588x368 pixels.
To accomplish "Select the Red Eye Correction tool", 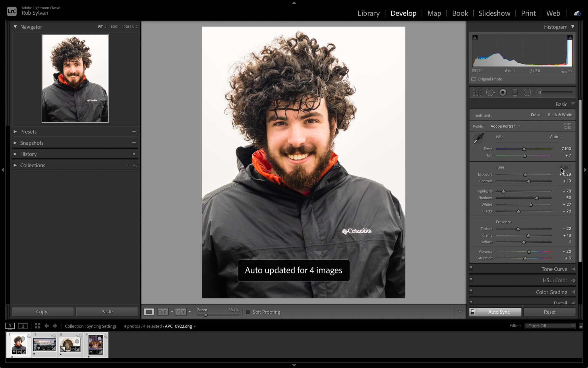I will [x=503, y=92].
